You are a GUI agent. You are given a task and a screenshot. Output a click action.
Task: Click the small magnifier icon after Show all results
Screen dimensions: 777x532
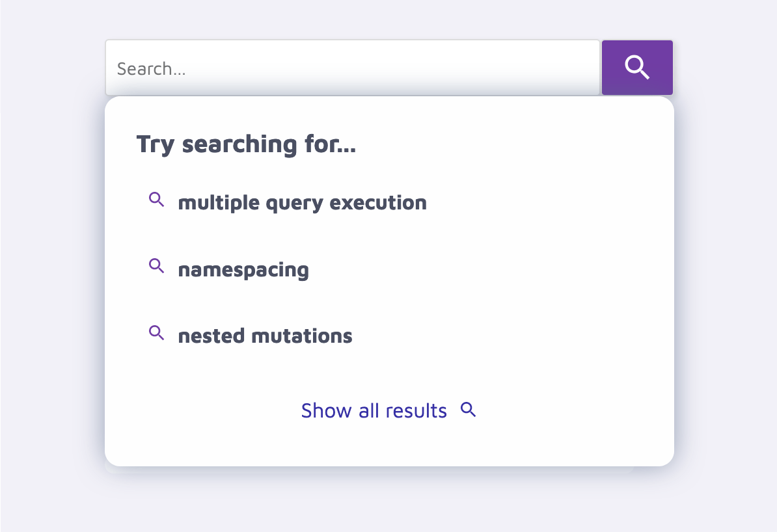point(467,410)
